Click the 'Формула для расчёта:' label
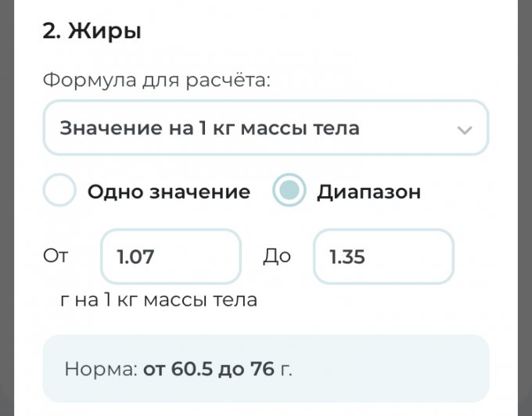This screenshot has width=532, height=416. (x=156, y=81)
